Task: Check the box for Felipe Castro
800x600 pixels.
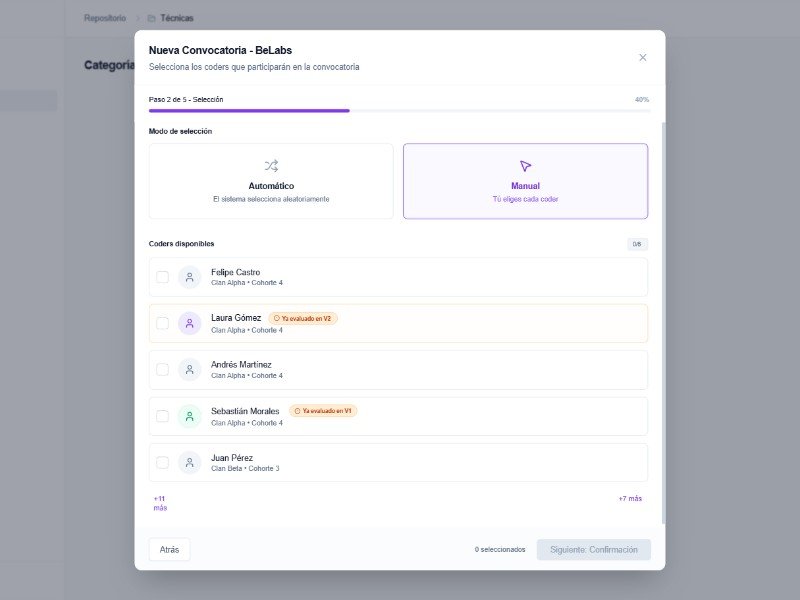Action: (x=162, y=277)
